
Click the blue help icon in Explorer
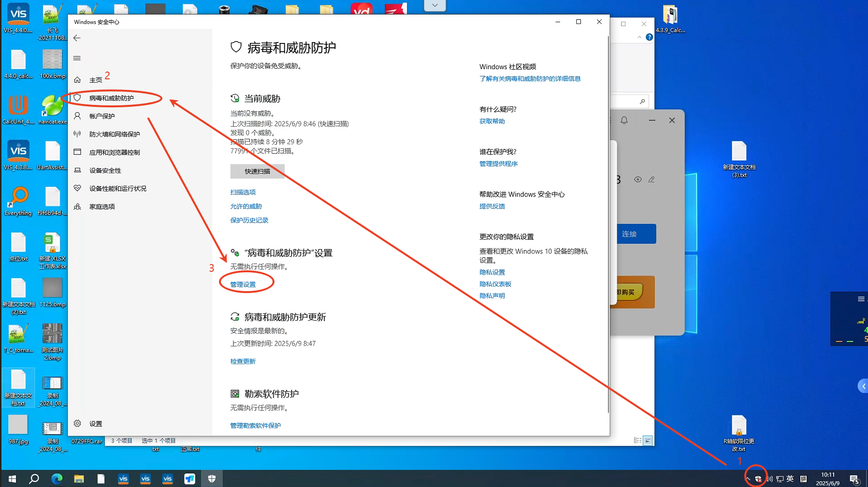[649, 37]
